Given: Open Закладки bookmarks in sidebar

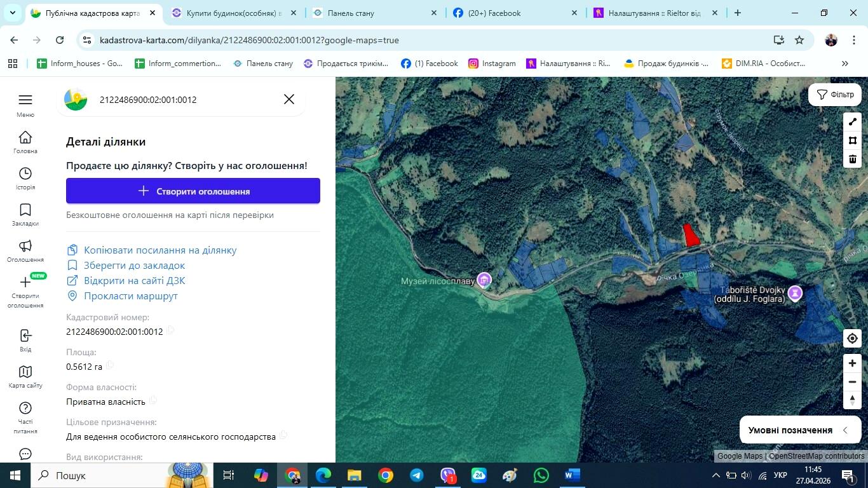Looking at the screenshot, I should [25, 210].
